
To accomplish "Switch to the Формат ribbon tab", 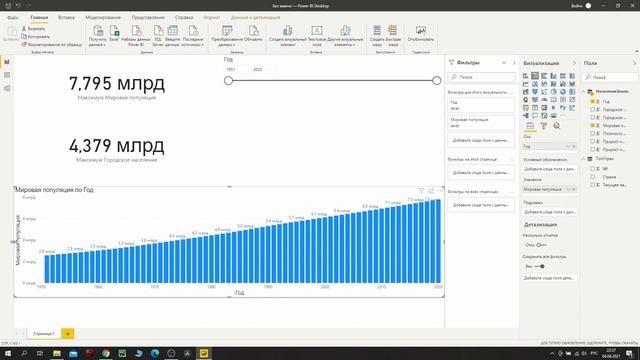I will (211, 18).
